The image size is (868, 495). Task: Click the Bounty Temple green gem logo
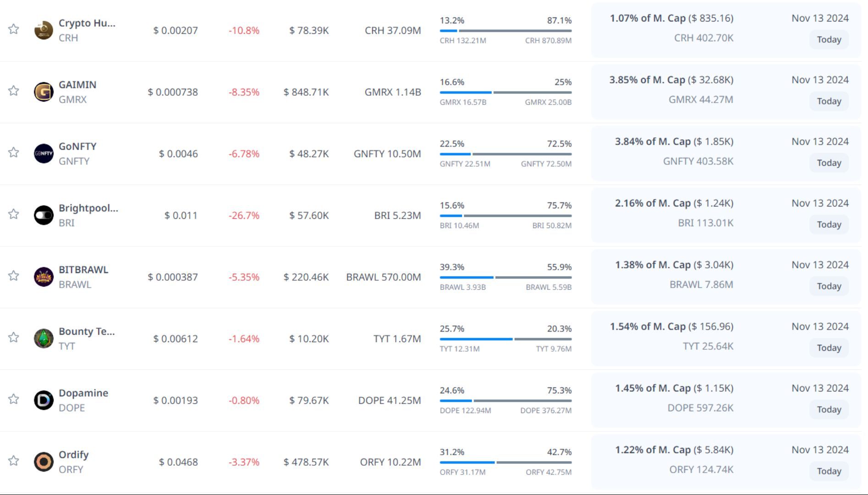pyautogui.click(x=44, y=338)
